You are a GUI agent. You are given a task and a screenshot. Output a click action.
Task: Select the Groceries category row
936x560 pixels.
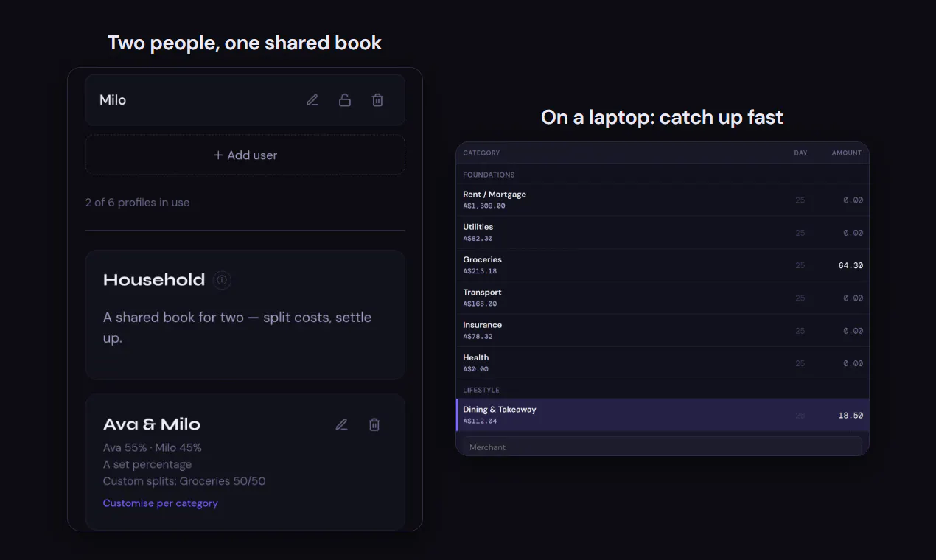(x=663, y=265)
